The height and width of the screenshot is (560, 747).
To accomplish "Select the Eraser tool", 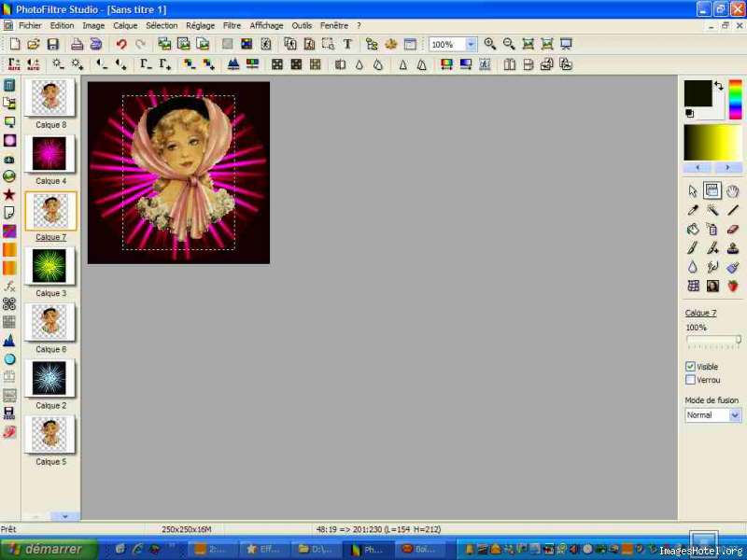I will pyautogui.click(x=732, y=229).
